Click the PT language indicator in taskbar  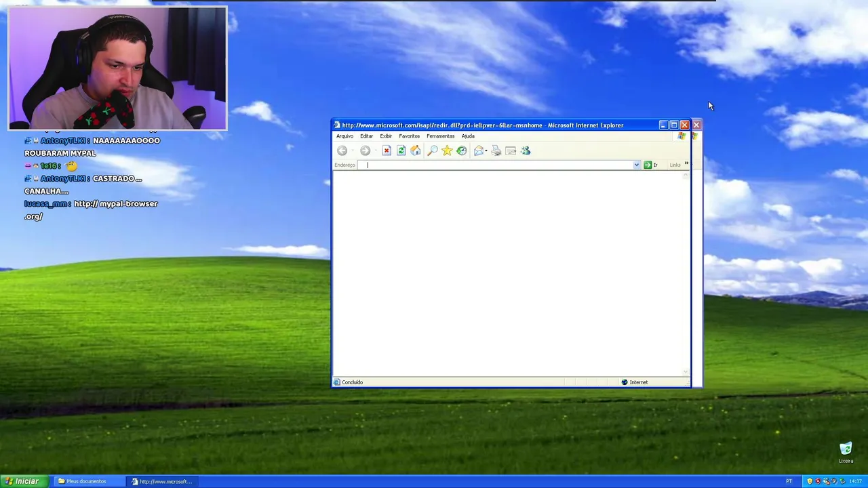[x=789, y=481]
